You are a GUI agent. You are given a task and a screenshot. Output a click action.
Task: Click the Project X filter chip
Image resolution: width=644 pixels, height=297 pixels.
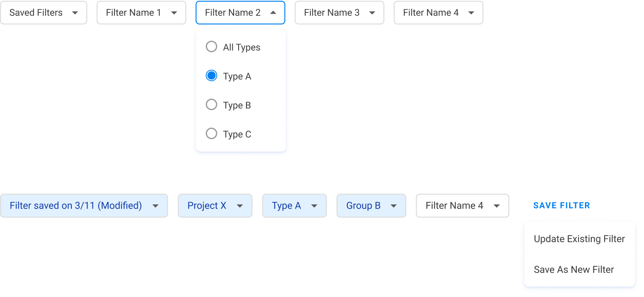coord(215,206)
